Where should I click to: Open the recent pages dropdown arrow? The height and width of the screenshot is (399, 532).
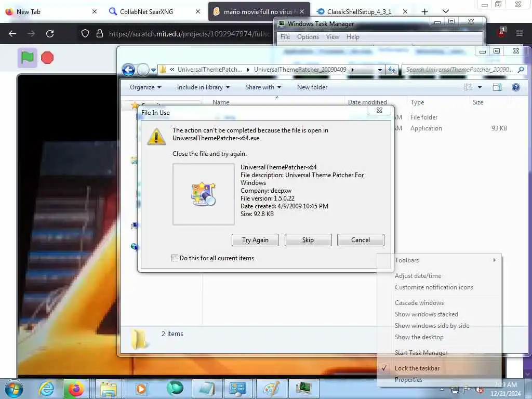point(153,70)
